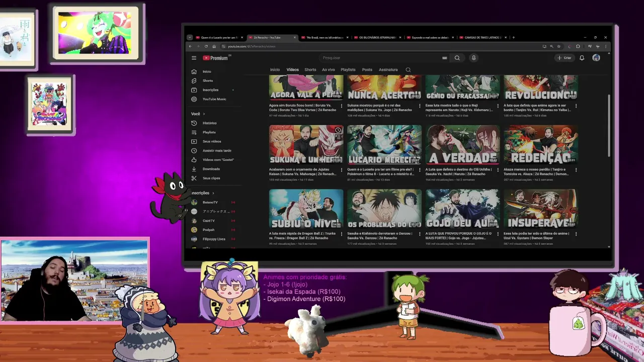The image size is (644, 362).
Task: Open options menu for the Lucario video
Action: coord(420,170)
